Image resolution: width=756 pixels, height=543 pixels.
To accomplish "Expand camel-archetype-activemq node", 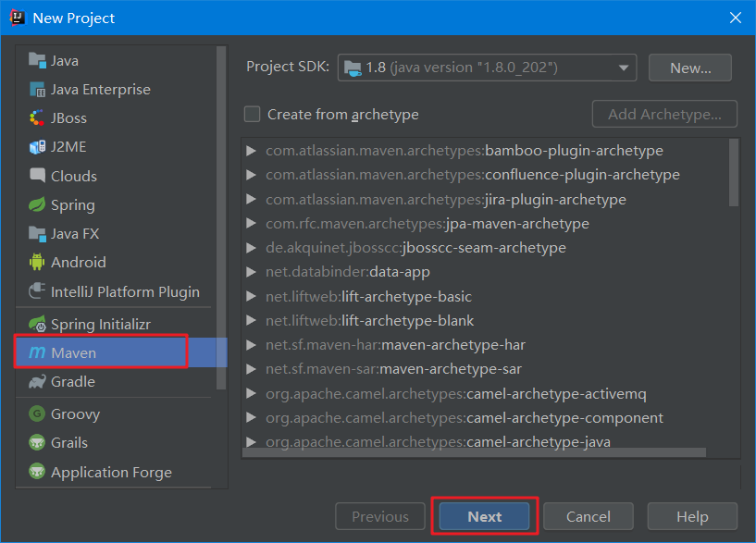I will [251, 394].
